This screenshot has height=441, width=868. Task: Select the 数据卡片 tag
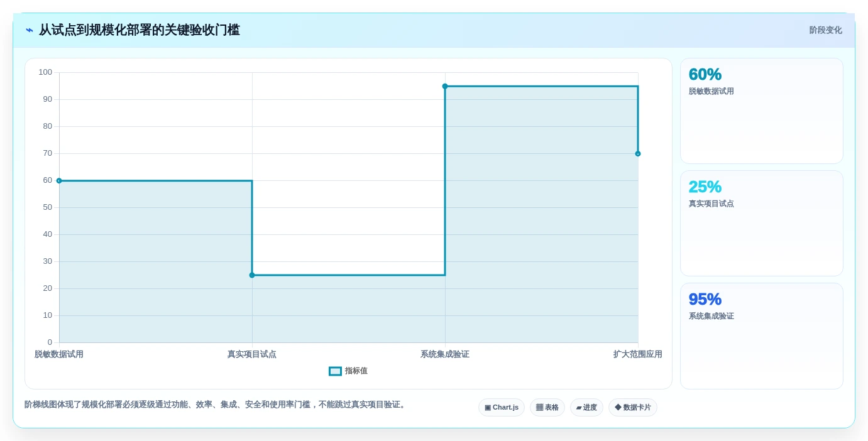[633, 408]
